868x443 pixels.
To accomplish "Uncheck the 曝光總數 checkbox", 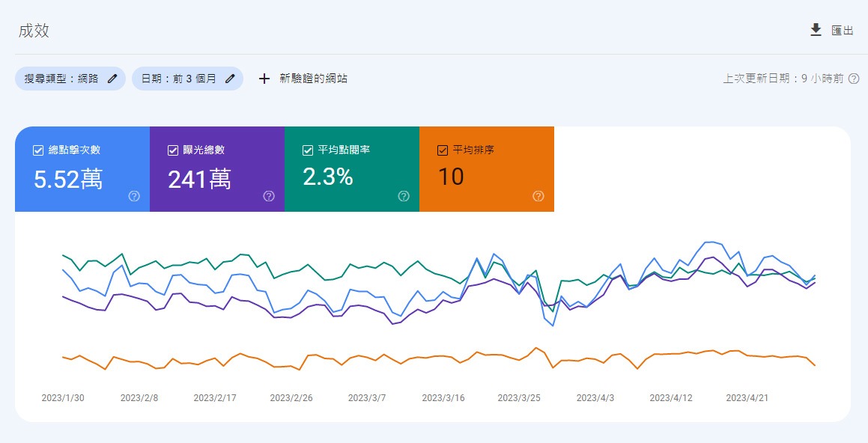I will 173,150.
